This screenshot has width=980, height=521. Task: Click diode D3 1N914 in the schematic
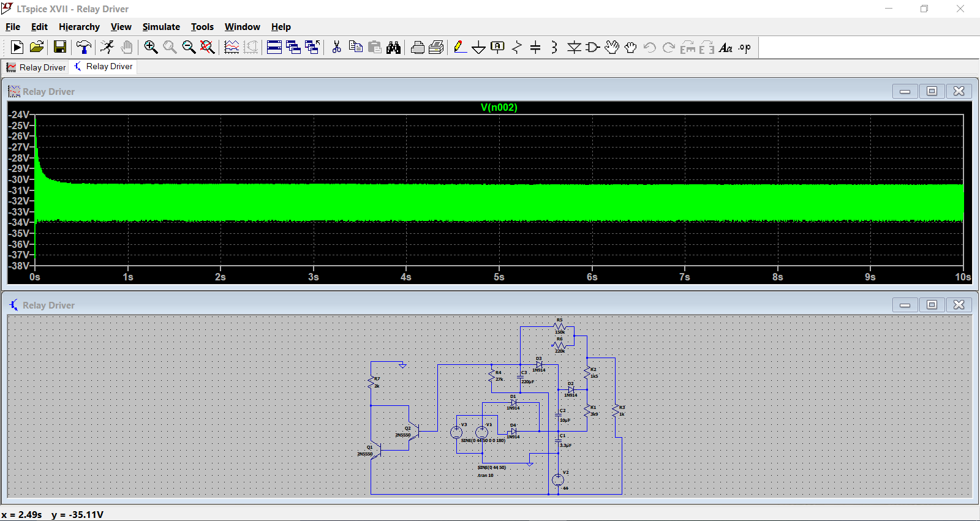tap(539, 364)
